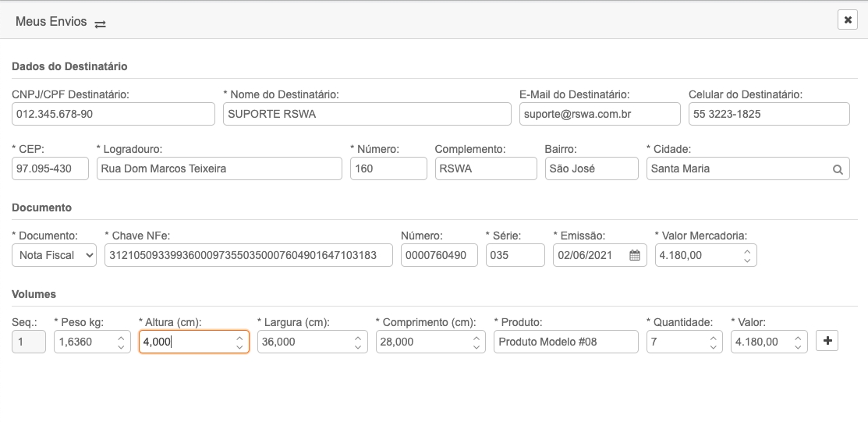The width and height of the screenshot is (868, 422).
Task: Close the Meus Envios dialog
Action: (x=847, y=20)
